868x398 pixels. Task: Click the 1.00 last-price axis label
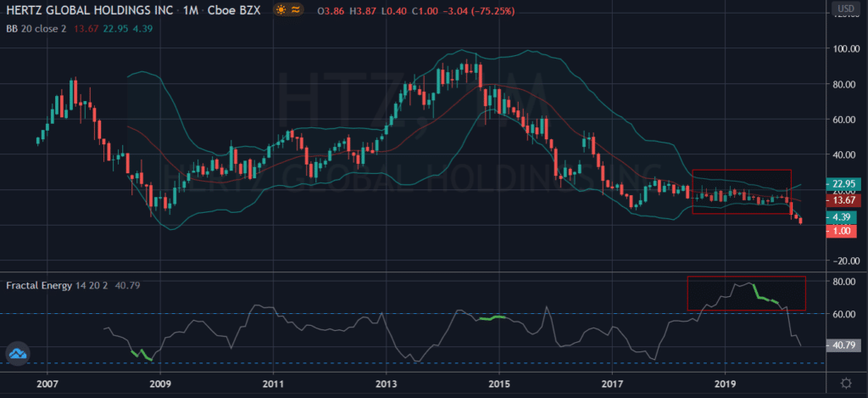pyautogui.click(x=841, y=232)
